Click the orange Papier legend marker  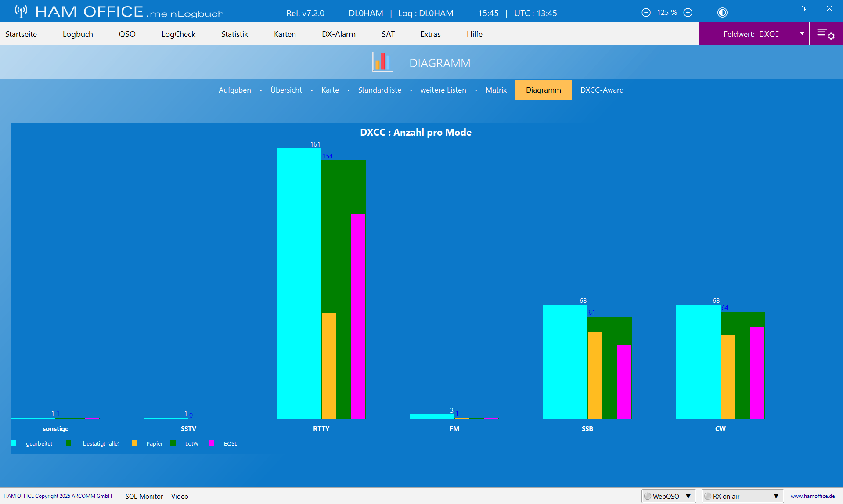click(134, 443)
